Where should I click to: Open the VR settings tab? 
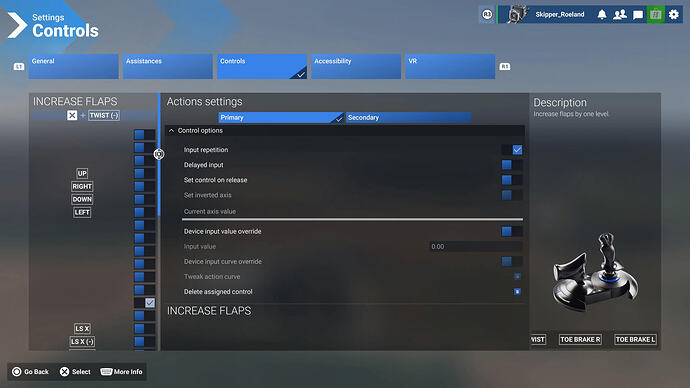450,66
